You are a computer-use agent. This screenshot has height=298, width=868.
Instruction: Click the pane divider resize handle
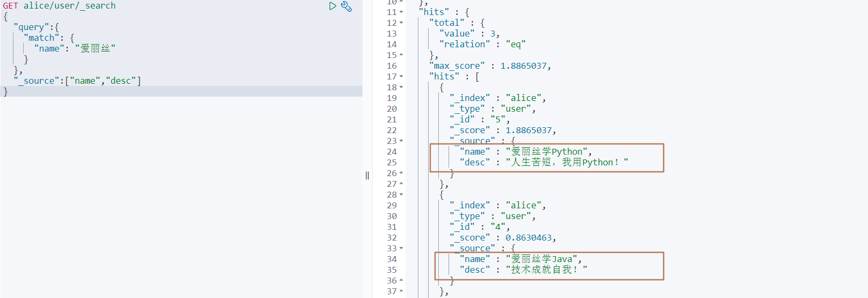click(x=367, y=176)
